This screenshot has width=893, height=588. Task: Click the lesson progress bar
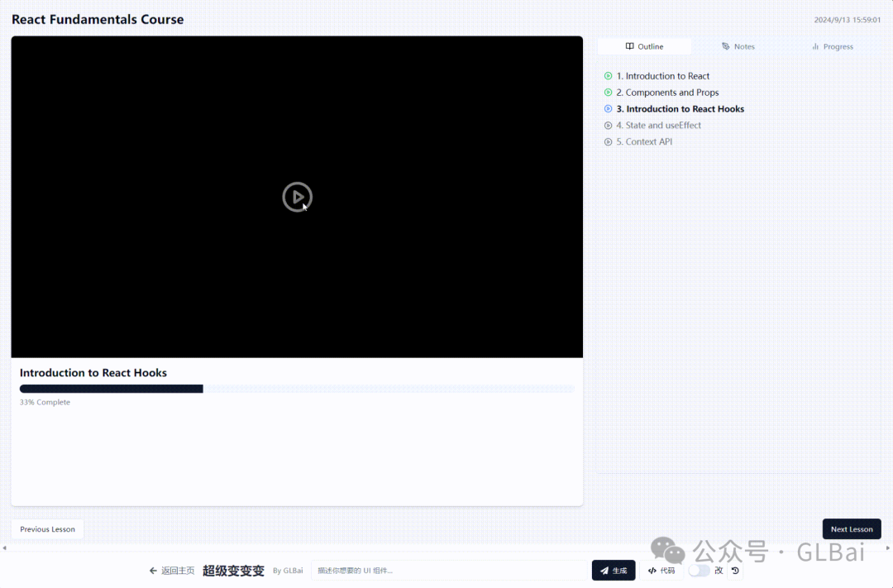point(298,389)
